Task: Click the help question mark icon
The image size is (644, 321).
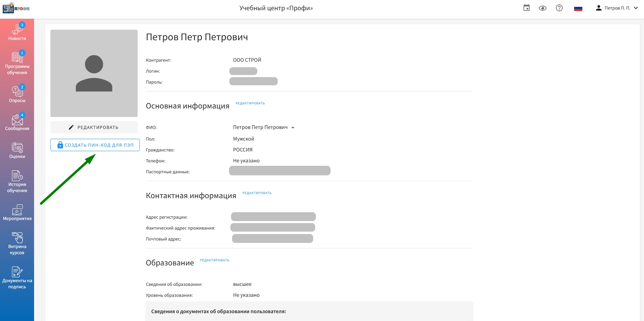Action: 559,8
